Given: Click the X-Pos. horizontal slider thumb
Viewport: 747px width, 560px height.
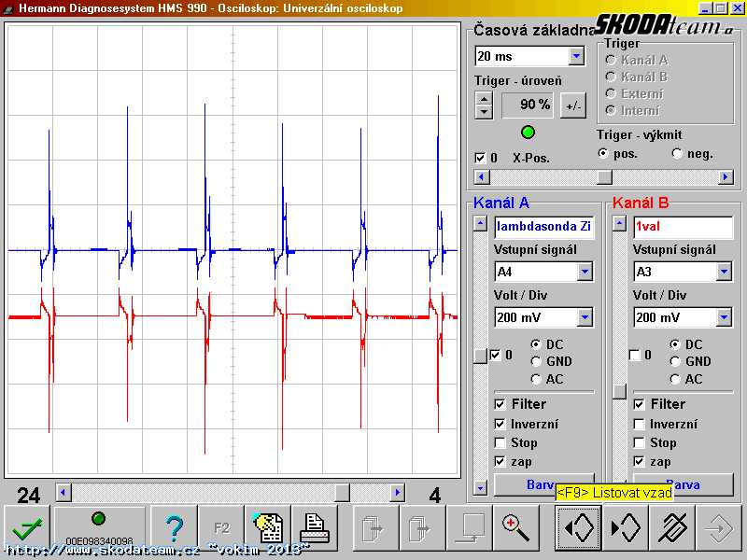Looking at the screenshot, I should tap(604, 177).
